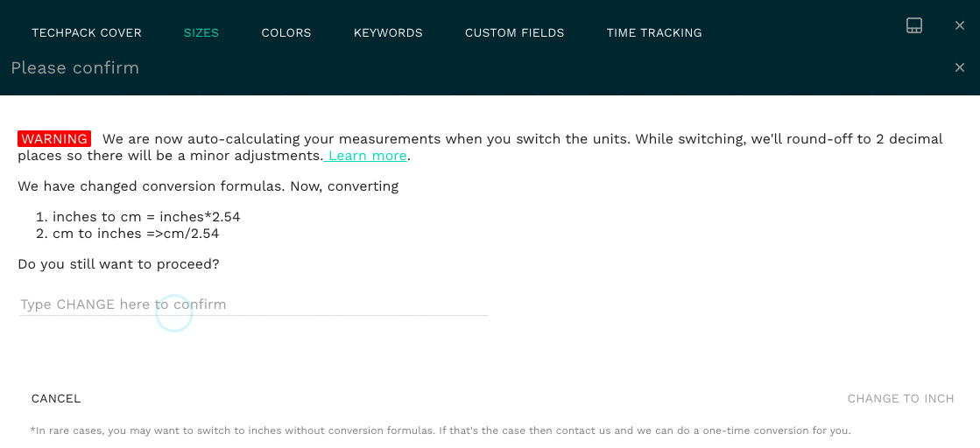
Task: Click the Please confirm dialog title
Action: pyautogui.click(x=75, y=68)
